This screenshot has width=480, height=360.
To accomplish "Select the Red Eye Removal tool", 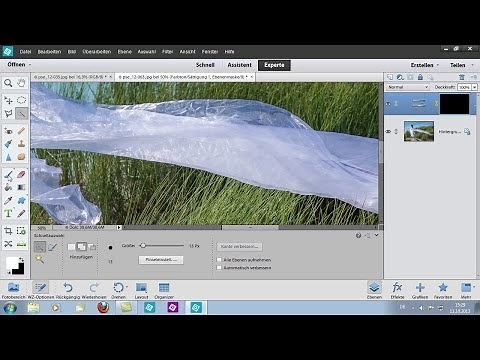I will tap(8, 131).
